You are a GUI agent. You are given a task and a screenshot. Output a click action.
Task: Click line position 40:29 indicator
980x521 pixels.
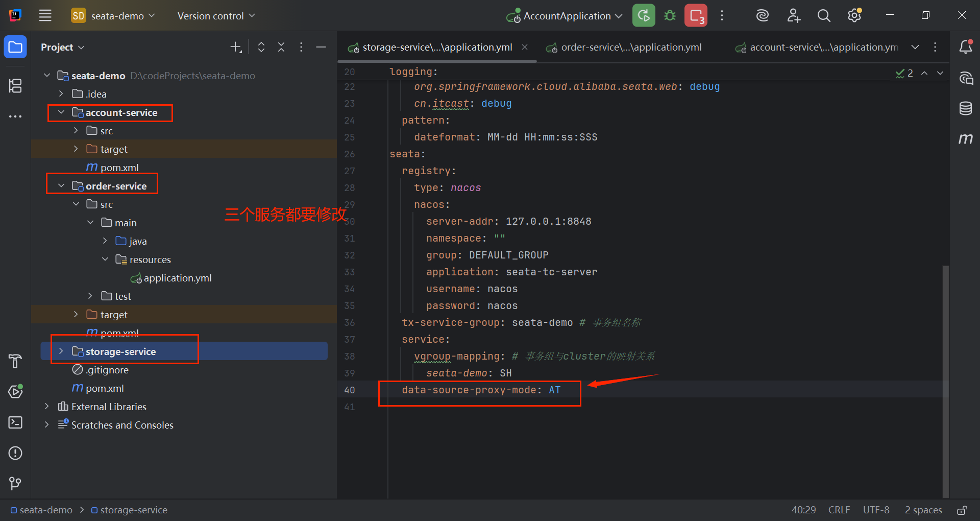point(803,510)
